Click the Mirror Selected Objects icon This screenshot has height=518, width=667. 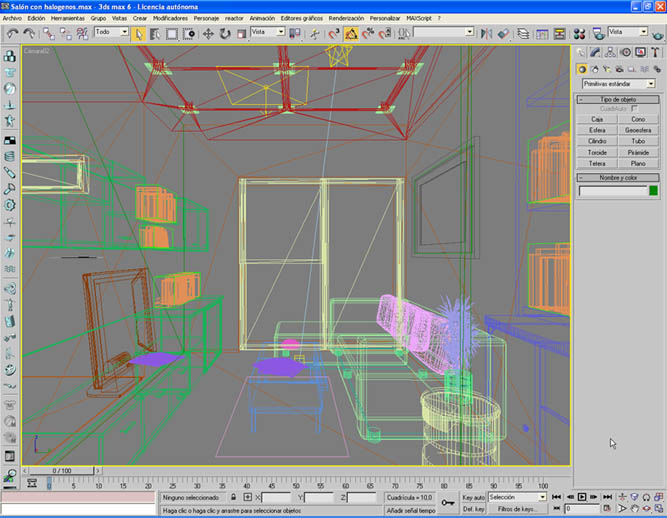[486, 34]
